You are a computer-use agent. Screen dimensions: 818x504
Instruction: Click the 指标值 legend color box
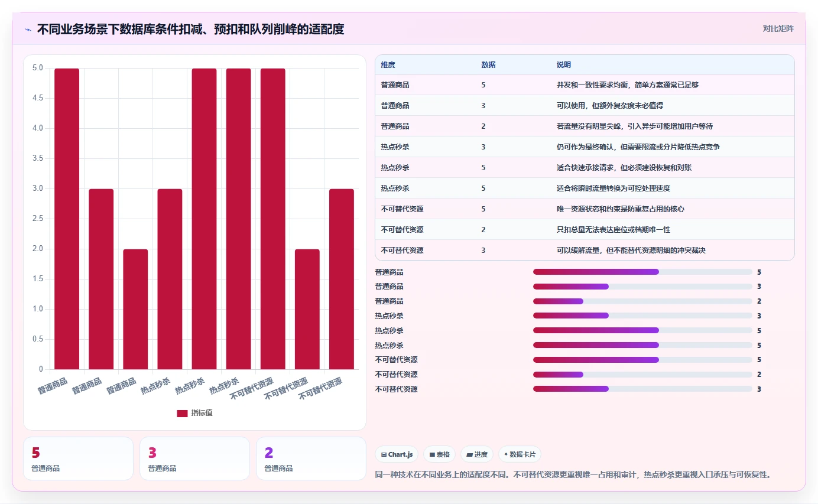pyautogui.click(x=182, y=413)
